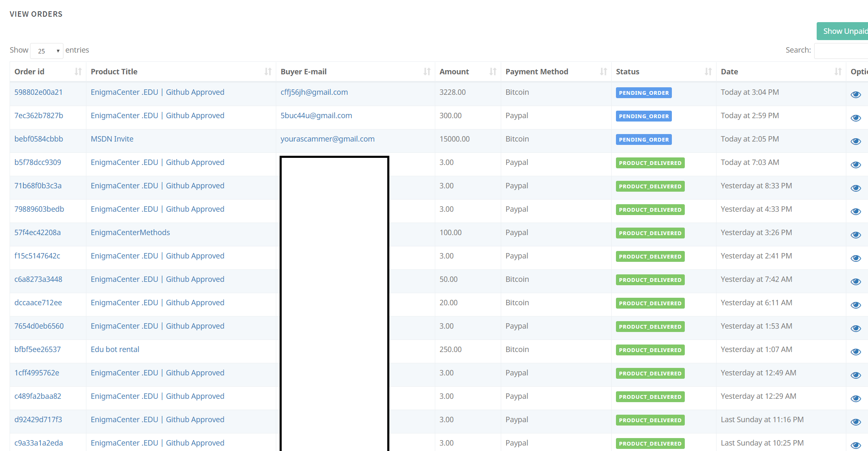Click the Edu bot rental product link
This screenshot has height=451, width=868.
[115, 350]
